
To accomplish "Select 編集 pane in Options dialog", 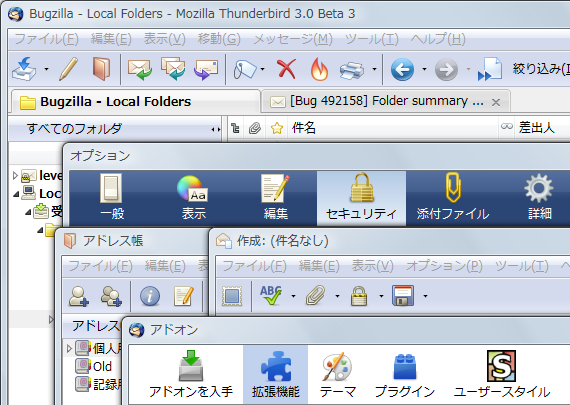I will click(276, 198).
